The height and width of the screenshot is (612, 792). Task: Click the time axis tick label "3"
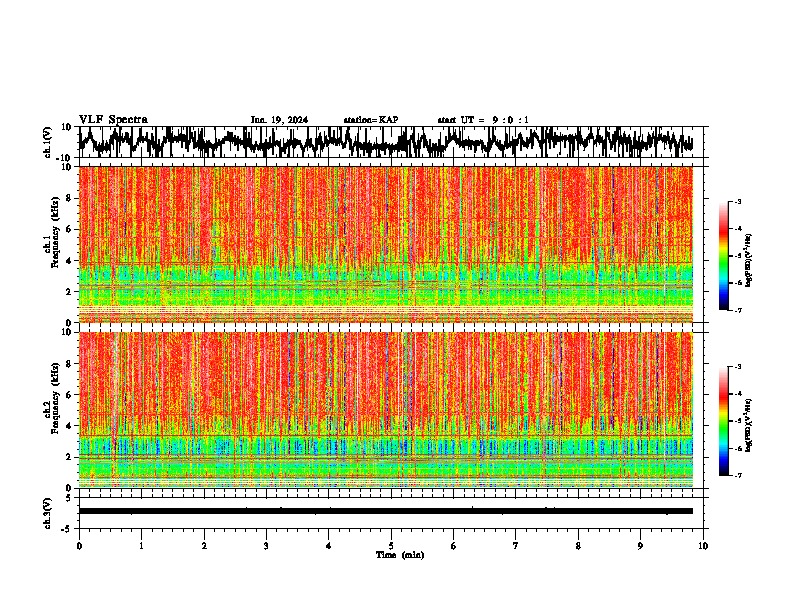click(x=266, y=546)
